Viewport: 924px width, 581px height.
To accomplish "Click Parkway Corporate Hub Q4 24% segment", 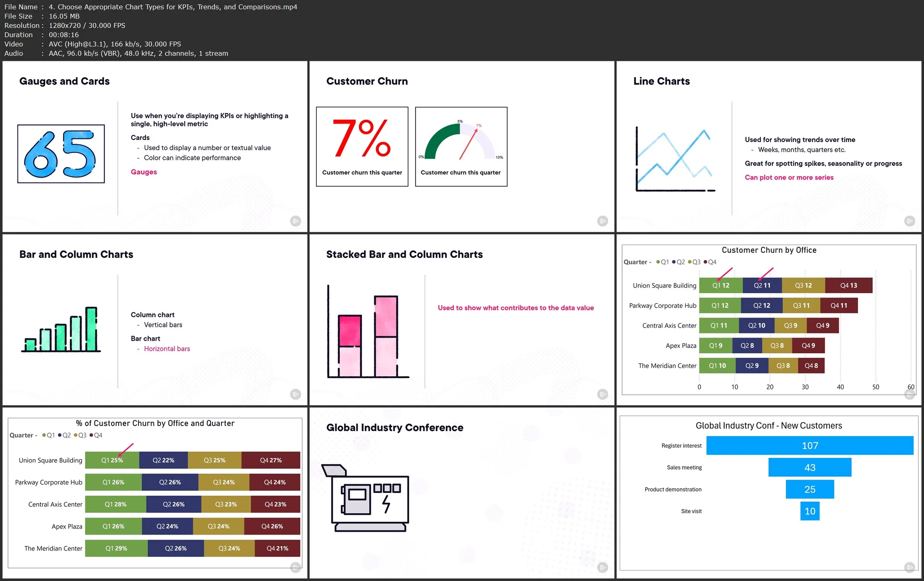I will click(274, 482).
